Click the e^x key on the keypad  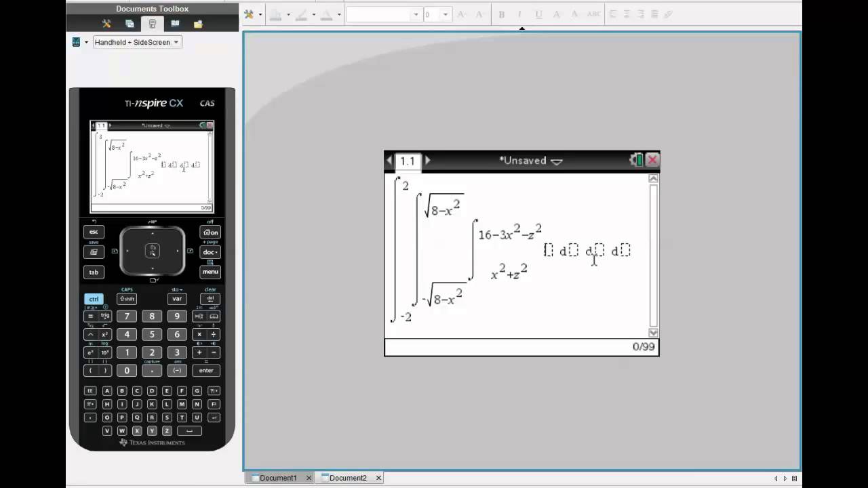(90, 352)
